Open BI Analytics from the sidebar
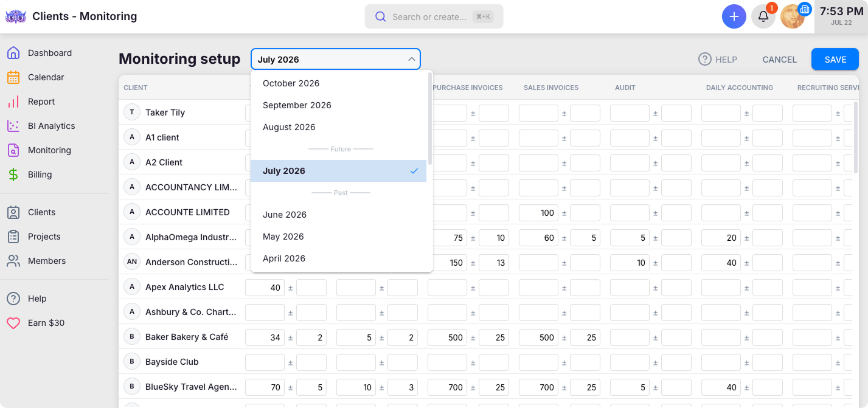 41,126
